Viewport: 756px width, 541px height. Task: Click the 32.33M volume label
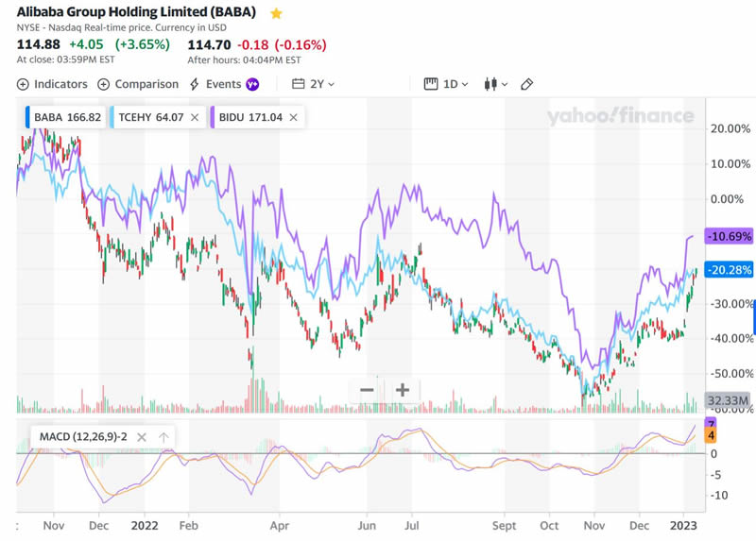point(728,400)
